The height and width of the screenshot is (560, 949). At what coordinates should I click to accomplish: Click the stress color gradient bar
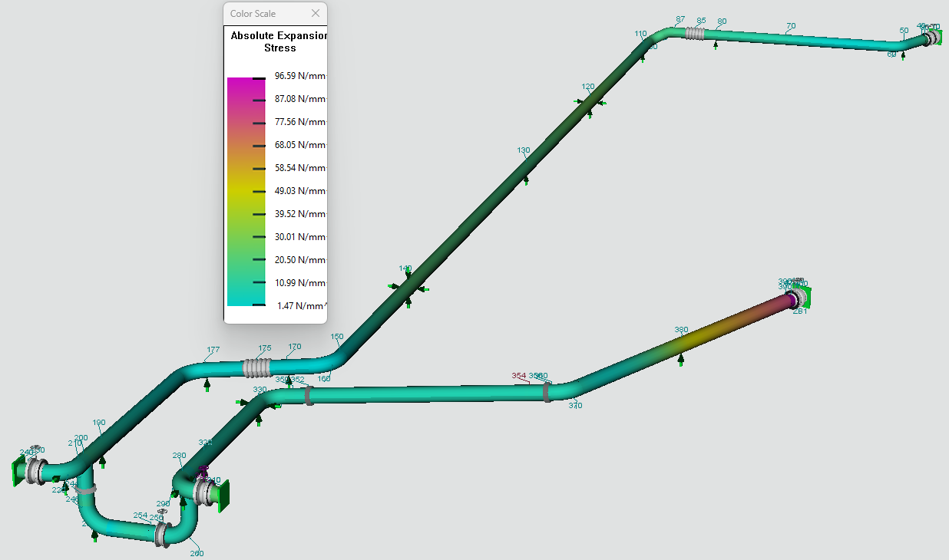pos(246,191)
